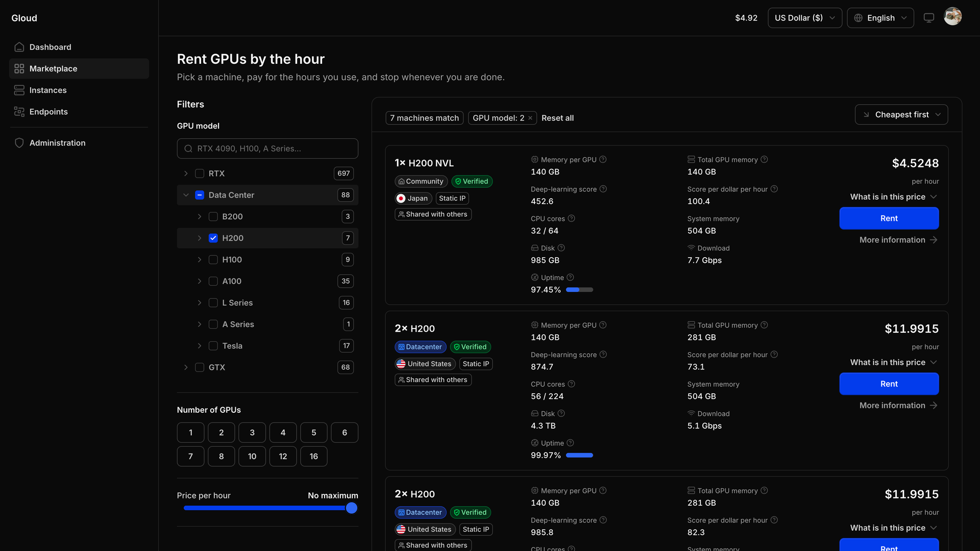This screenshot has width=980, height=551.
Task: Open the Administration section
Action: (79, 143)
